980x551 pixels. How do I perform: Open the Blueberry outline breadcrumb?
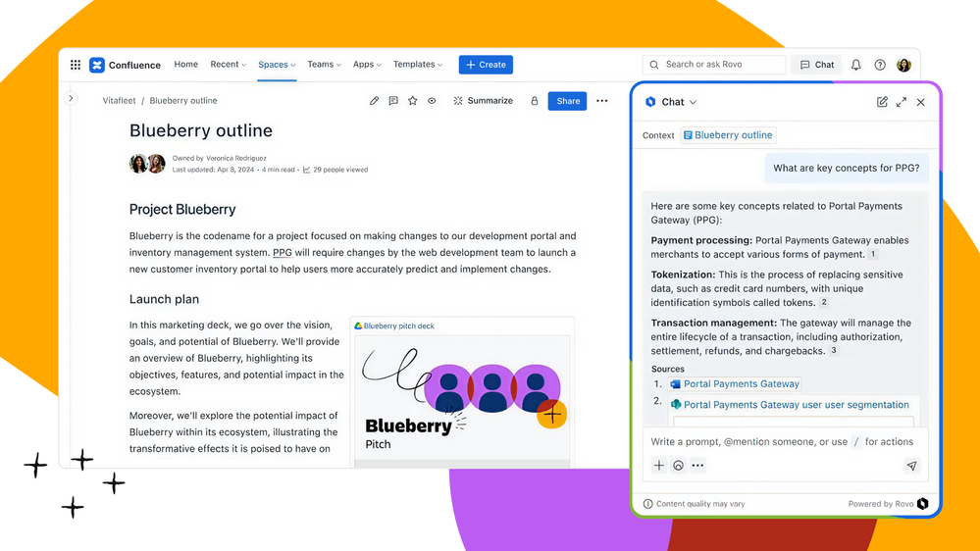[x=183, y=101]
